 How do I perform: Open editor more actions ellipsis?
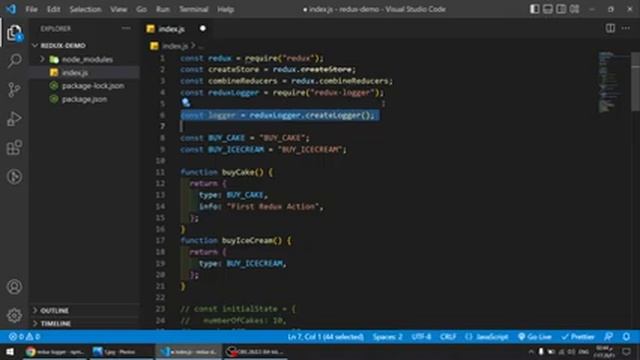(626, 28)
